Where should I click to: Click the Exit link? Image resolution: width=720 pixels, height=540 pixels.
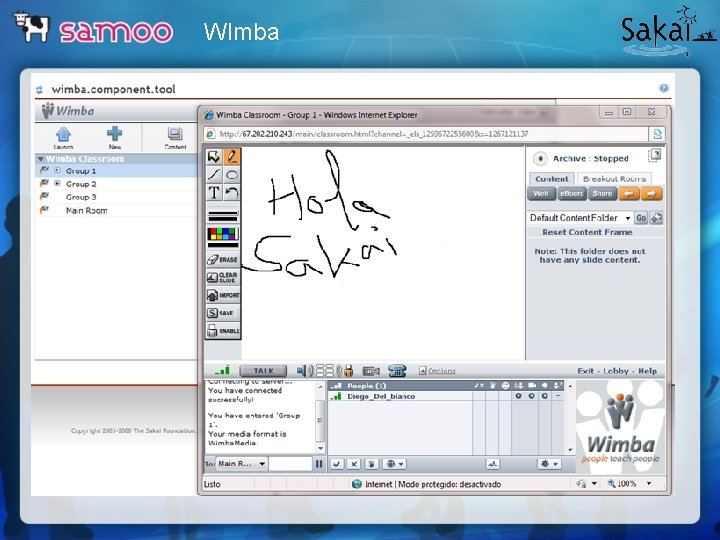coord(585,371)
